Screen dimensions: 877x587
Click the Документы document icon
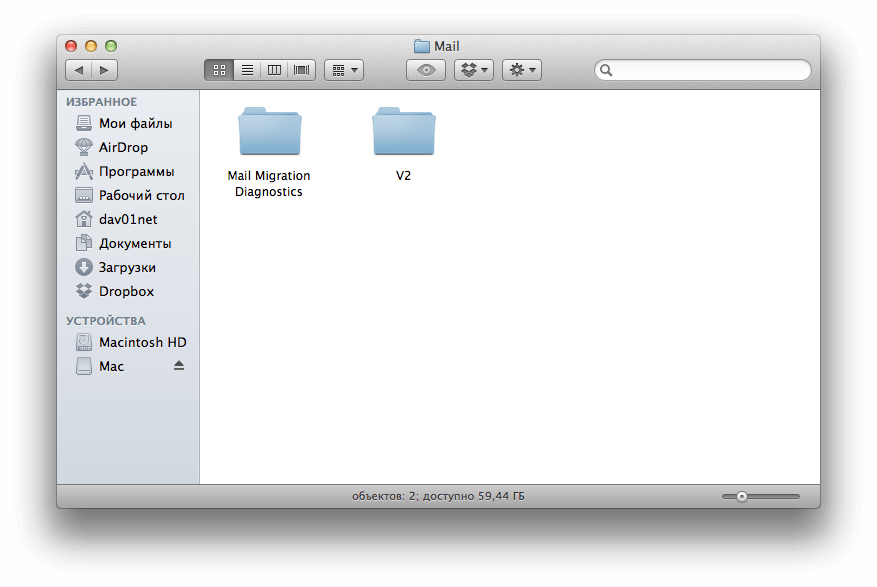point(84,243)
